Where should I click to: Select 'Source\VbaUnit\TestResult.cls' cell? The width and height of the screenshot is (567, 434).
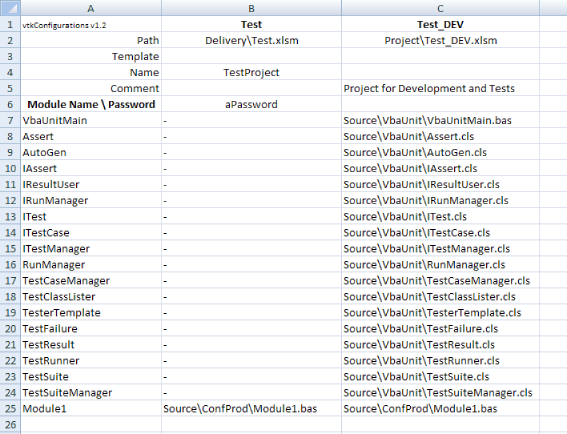point(440,344)
